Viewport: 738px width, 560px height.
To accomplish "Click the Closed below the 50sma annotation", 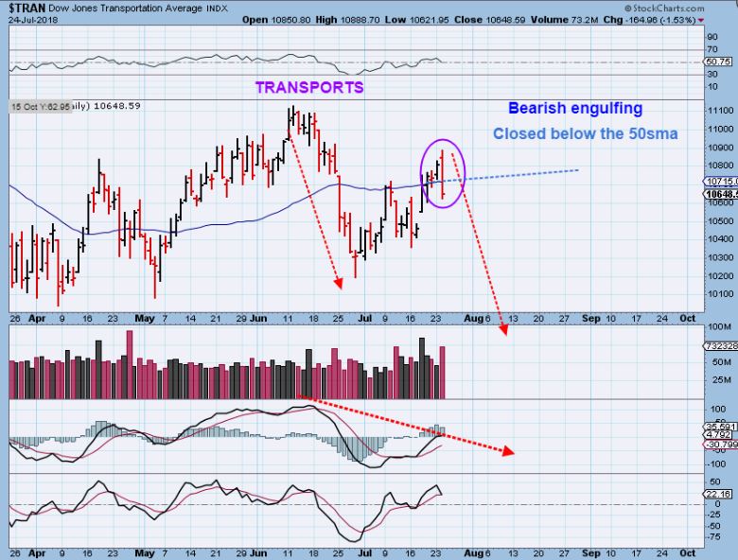I will click(x=585, y=133).
